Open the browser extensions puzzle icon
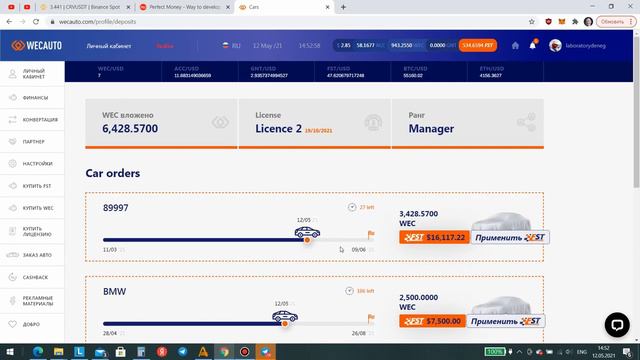This screenshot has width=640, height=360. click(575, 22)
